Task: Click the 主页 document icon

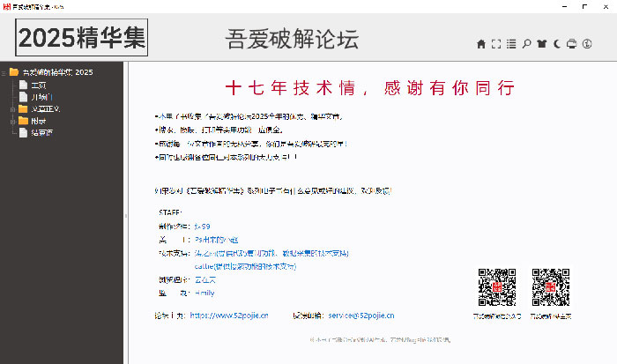Action: 24,85
